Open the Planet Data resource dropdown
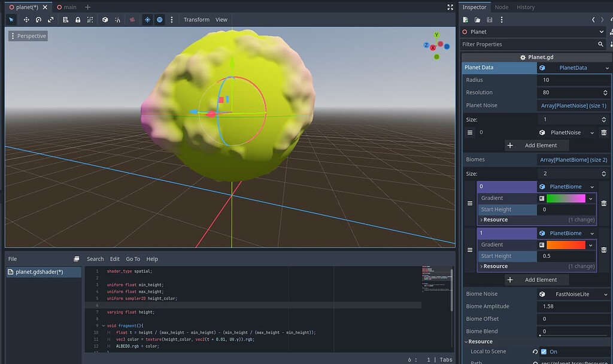 tap(606, 68)
